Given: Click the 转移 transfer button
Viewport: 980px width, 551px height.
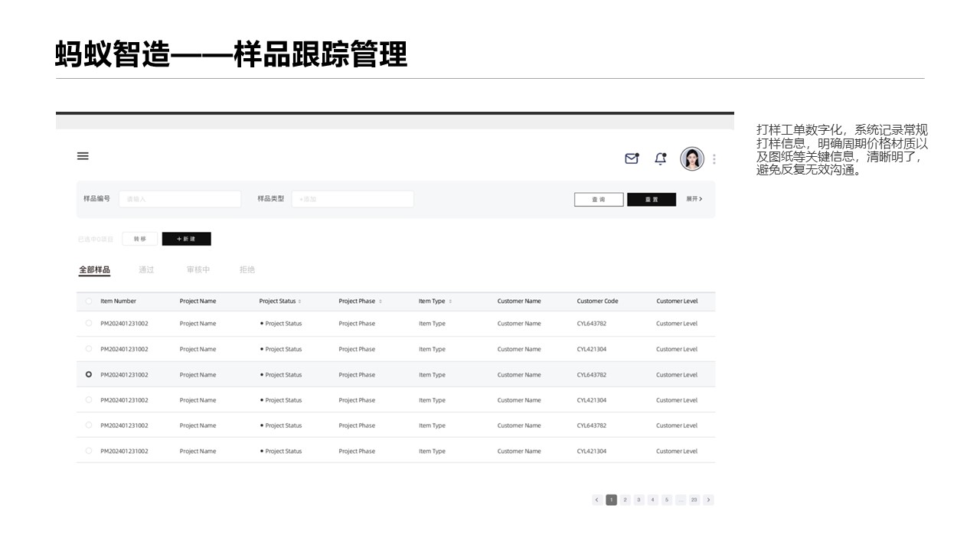Looking at the screenshot, I should tap(139, 239).
